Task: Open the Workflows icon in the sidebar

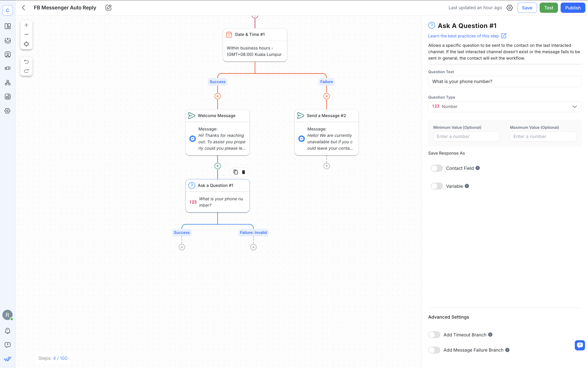Action: pyautogui.click(x=8, y=83)
